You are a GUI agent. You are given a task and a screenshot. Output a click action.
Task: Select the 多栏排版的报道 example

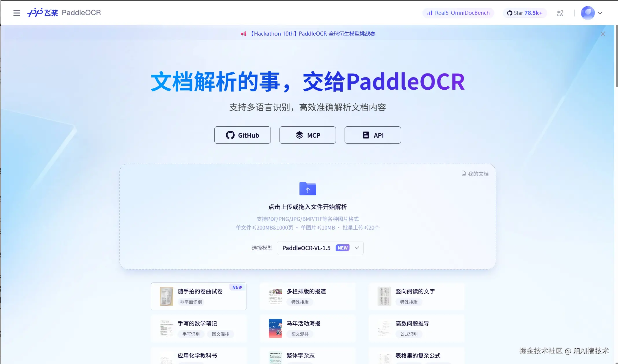308,296
